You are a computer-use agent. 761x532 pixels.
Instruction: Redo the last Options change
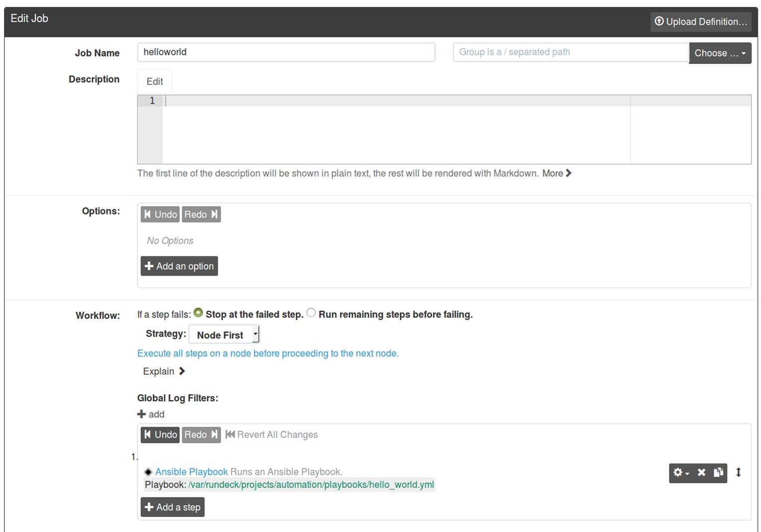201,214
